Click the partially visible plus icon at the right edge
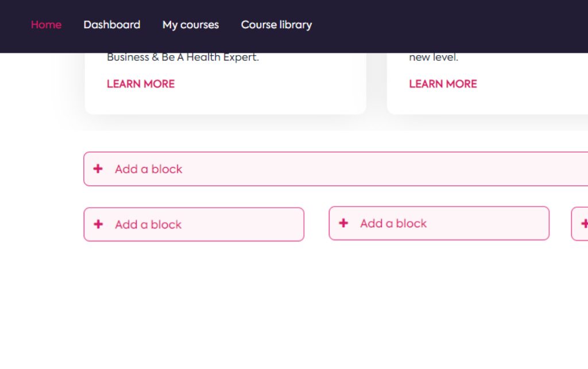The image size is (588, 369). (585, 224)
